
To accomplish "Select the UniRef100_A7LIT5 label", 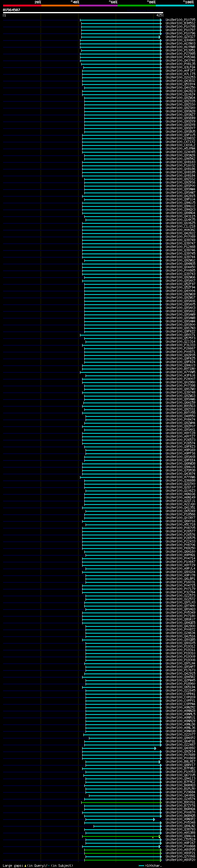I will pos(180,74).
